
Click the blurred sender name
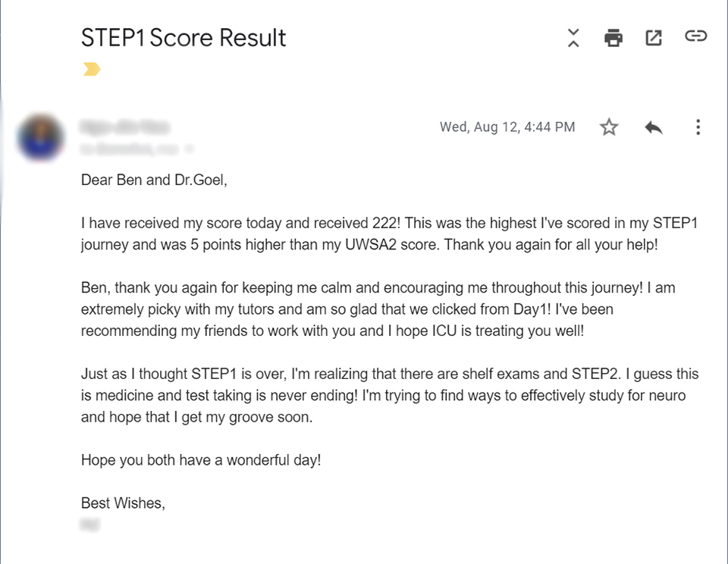coord(125,127)
